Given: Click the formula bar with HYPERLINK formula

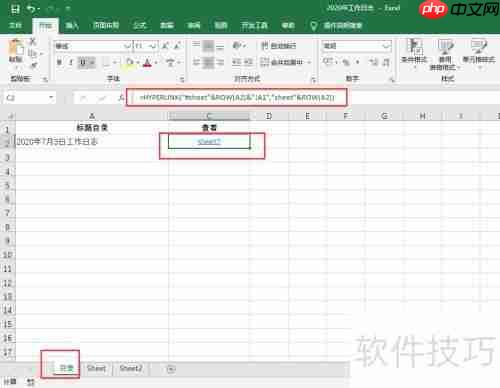Looking at the screenshot, I should click(237, 98).
